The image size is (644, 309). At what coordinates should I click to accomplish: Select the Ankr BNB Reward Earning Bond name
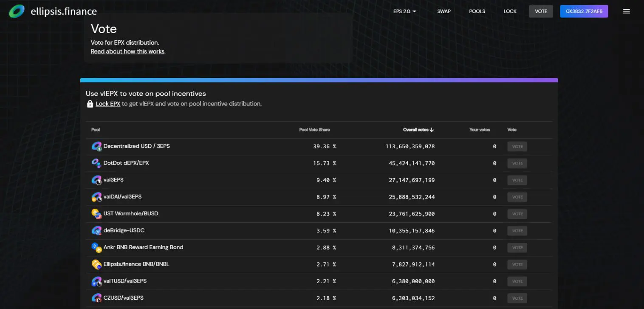tap(144, 247)
